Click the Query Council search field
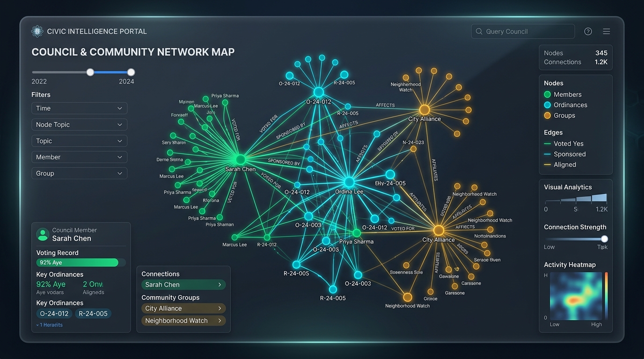This screenshot has width=644, height=359. 523,31
